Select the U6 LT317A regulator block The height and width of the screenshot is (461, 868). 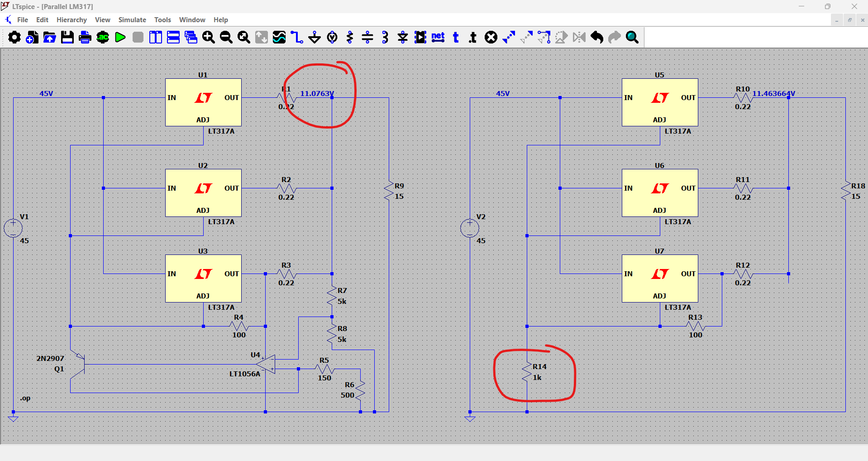point(660,193)
